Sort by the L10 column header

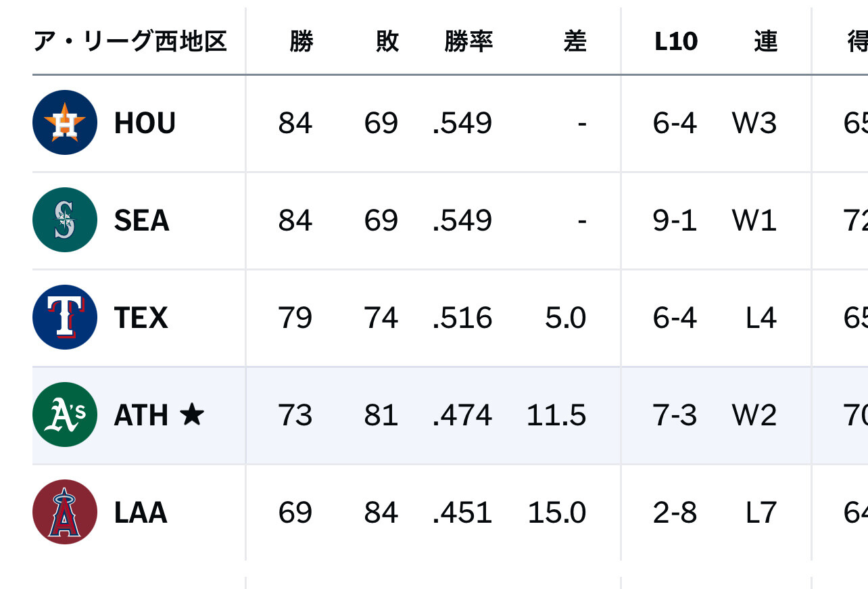coord(675,42)
